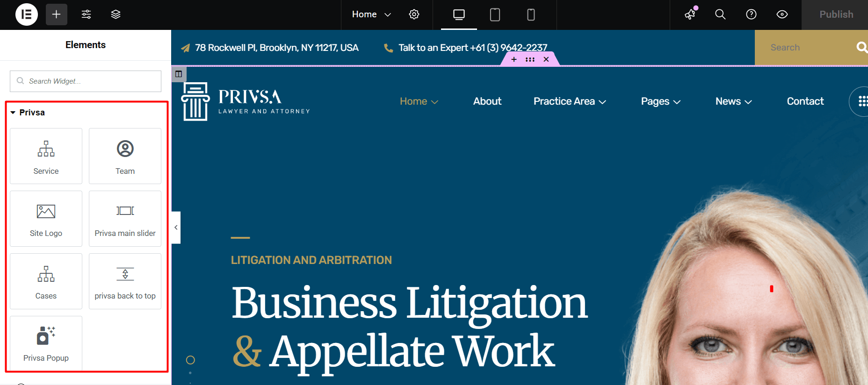Click the magnifier icon in gold search box
868x385 pixels.
click(862, 47)
